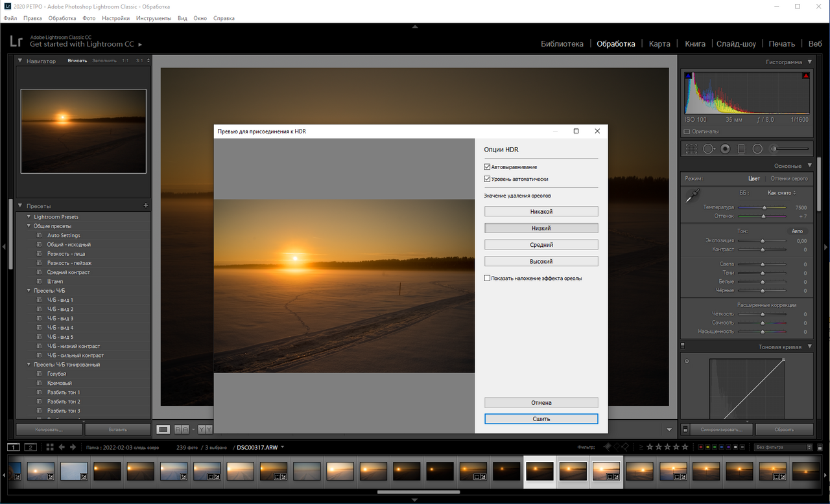Collapse the Lightroom Presets group
This screenshot has width=830, height=504.
click(x=29, y=216)
